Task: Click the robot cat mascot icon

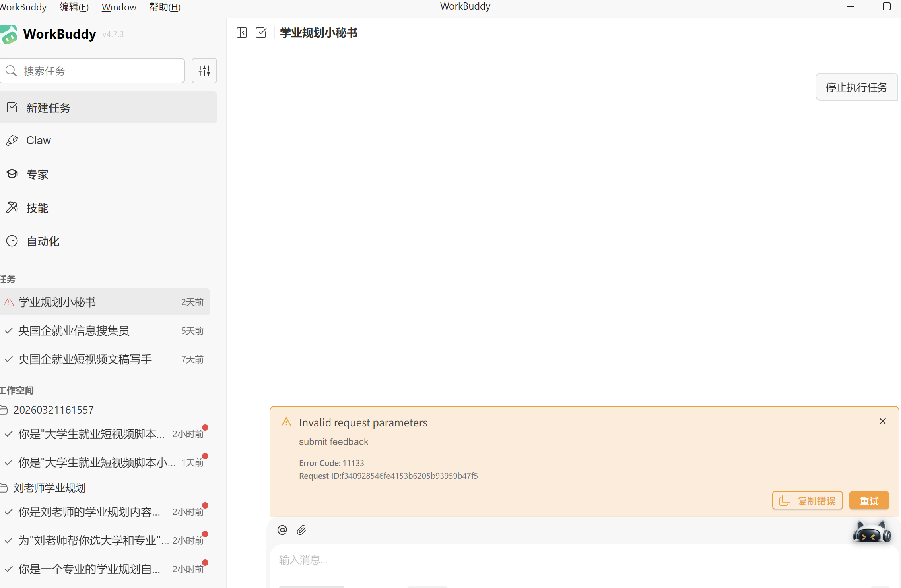Action: [871, 532]
